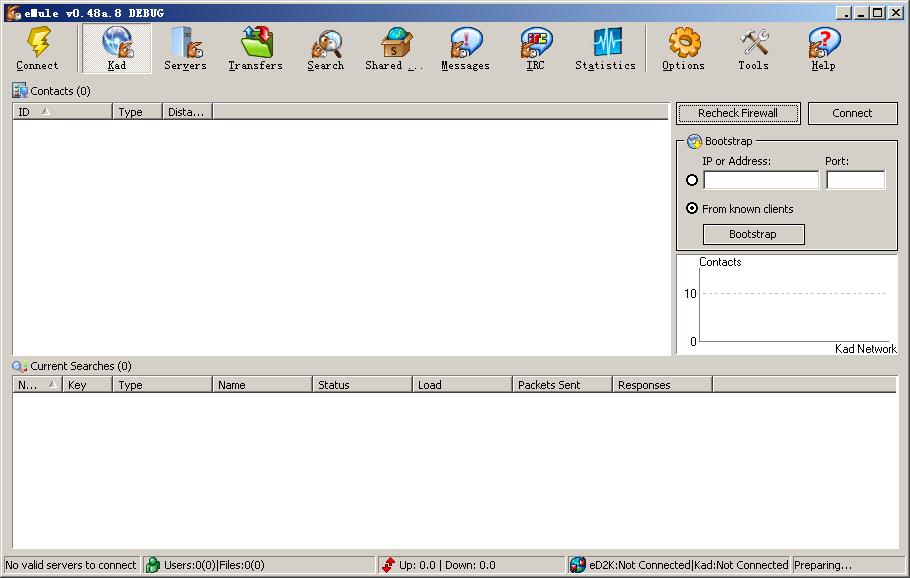Click the eMule title bar icon
This screenshot has height=578, width=910.
[13, 12]
